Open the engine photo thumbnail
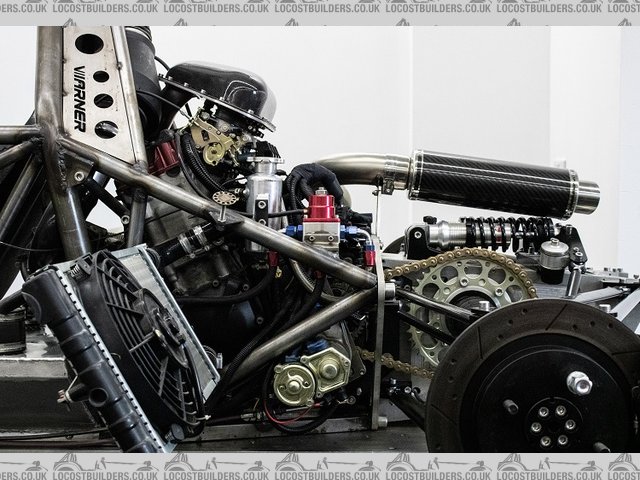 pos(320,240)
